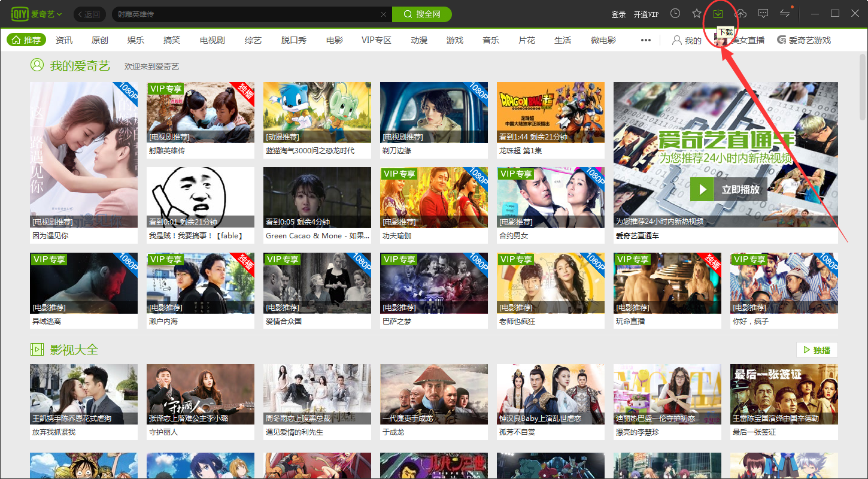The image size is (868, 479).
Task: Open the 游戏 tab
Action: point(455,40)
